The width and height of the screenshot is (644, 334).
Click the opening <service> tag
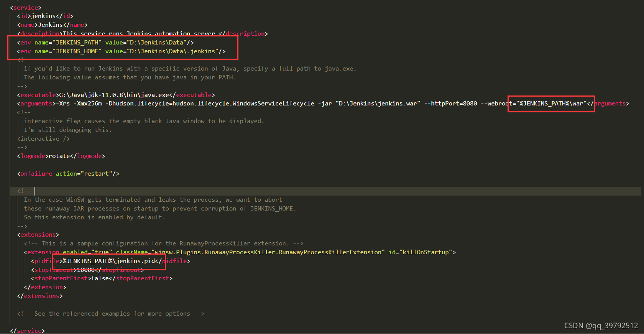25,7
